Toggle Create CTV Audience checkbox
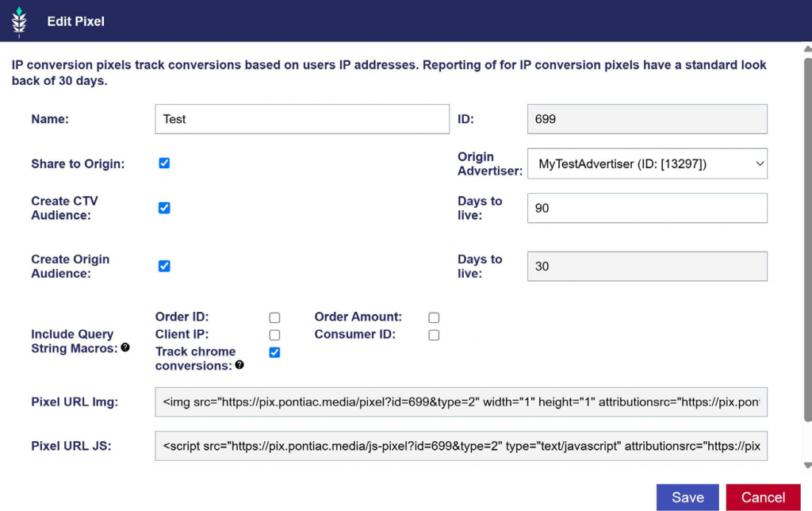 pyautogui.click(x=164, y=208)
